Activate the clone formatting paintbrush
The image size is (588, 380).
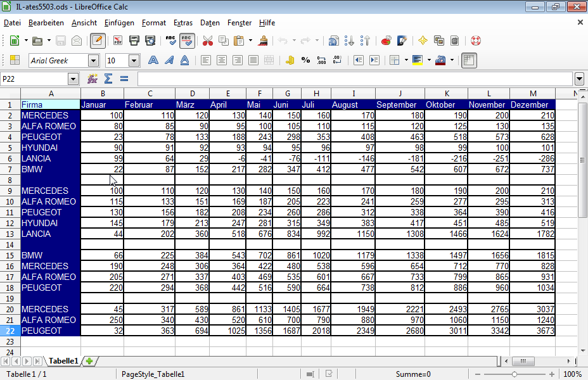tap(263, 41)
